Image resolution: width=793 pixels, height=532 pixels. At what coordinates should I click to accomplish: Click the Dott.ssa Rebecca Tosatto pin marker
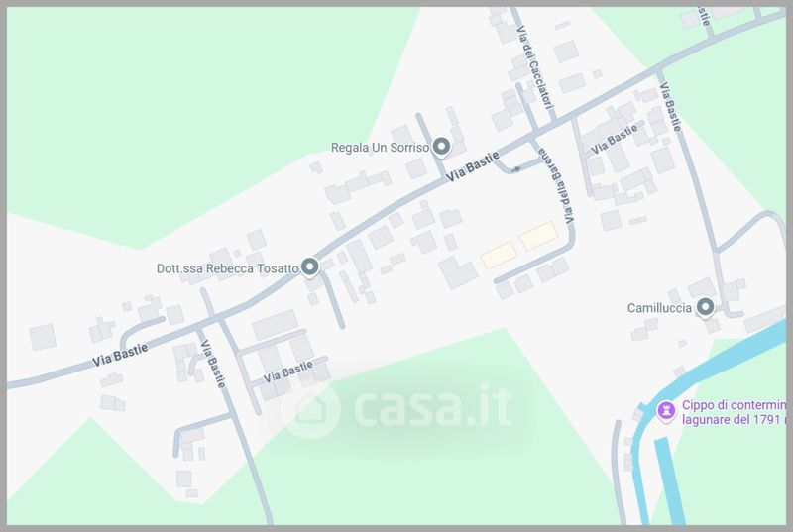310,266
